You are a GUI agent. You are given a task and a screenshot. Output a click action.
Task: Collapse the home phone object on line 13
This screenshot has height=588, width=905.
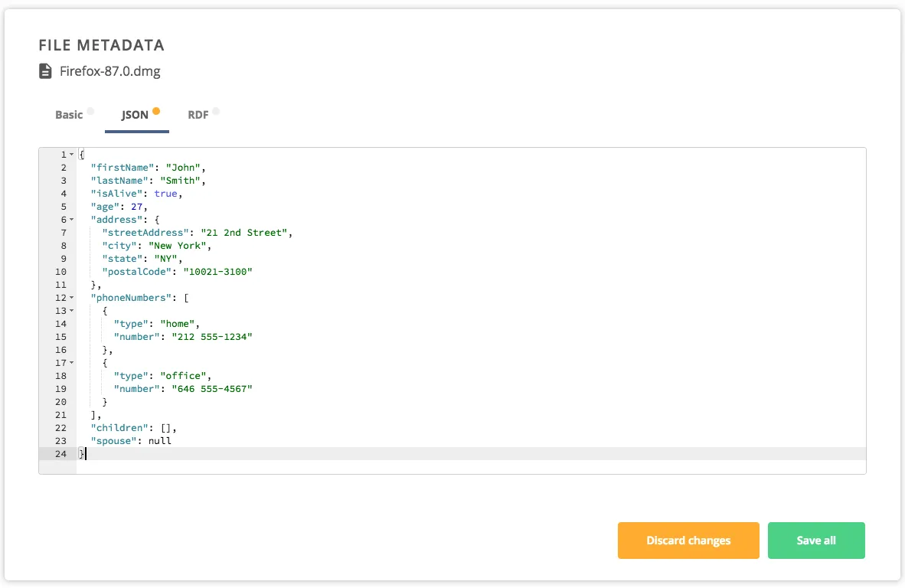70,310
